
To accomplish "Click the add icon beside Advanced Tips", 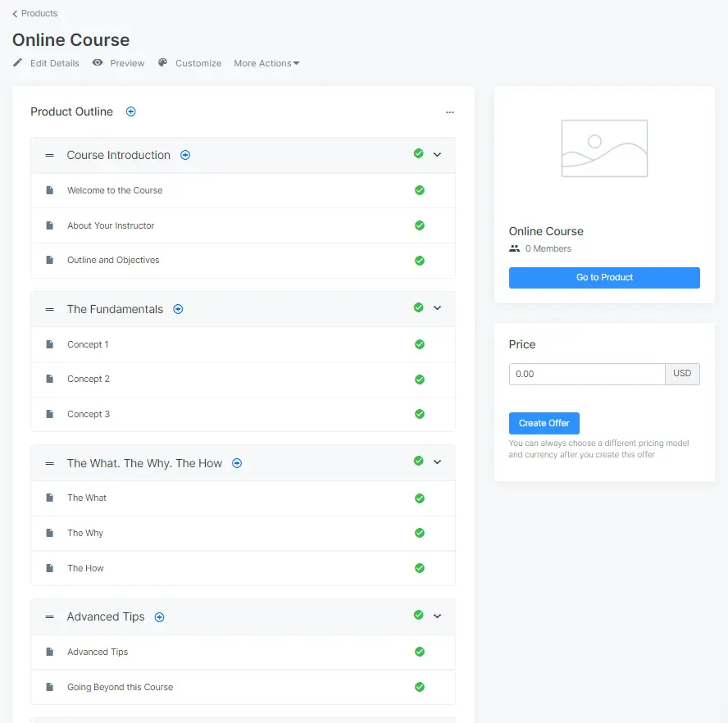I will [x=160, y=617].
